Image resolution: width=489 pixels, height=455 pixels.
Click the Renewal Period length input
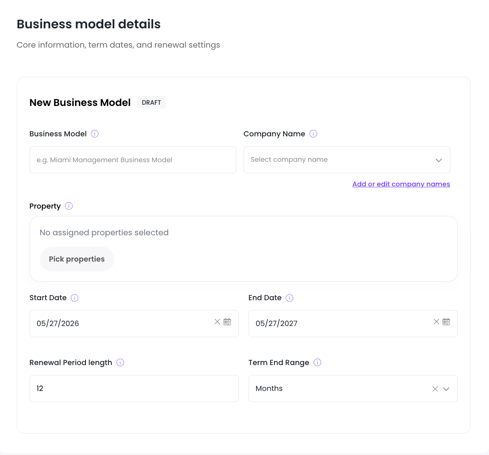click(x=134, y=388)
